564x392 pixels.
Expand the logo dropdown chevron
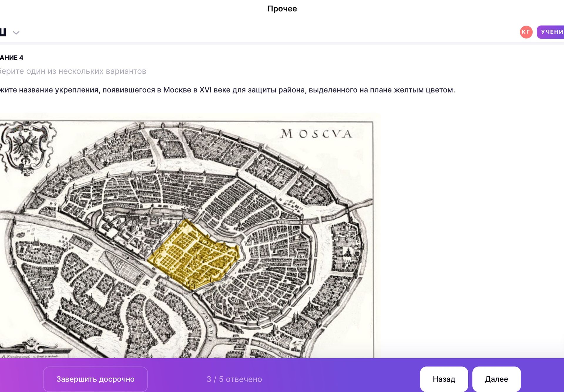(x=16, y=33)
